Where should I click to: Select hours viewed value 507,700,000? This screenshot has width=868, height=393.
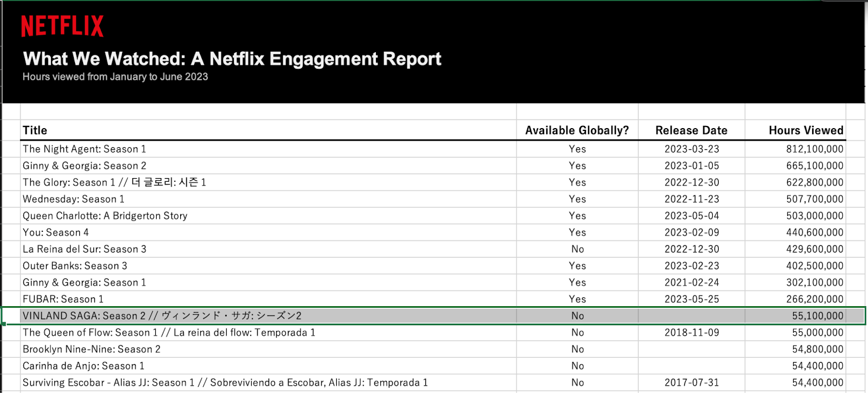click(x=795, y=199)
